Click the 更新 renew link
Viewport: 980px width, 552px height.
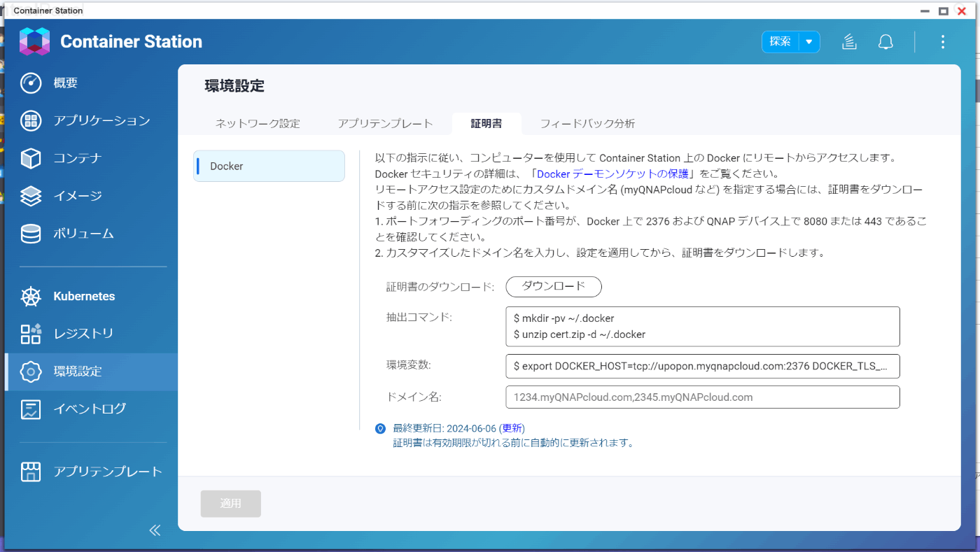(x=513, y=428)
